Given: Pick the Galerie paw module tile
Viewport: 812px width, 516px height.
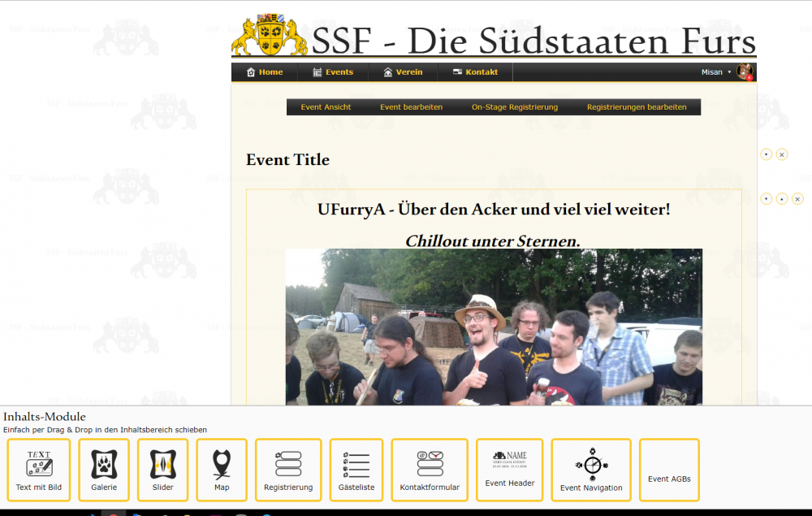Looking at the screenshot, I should 104,470.
